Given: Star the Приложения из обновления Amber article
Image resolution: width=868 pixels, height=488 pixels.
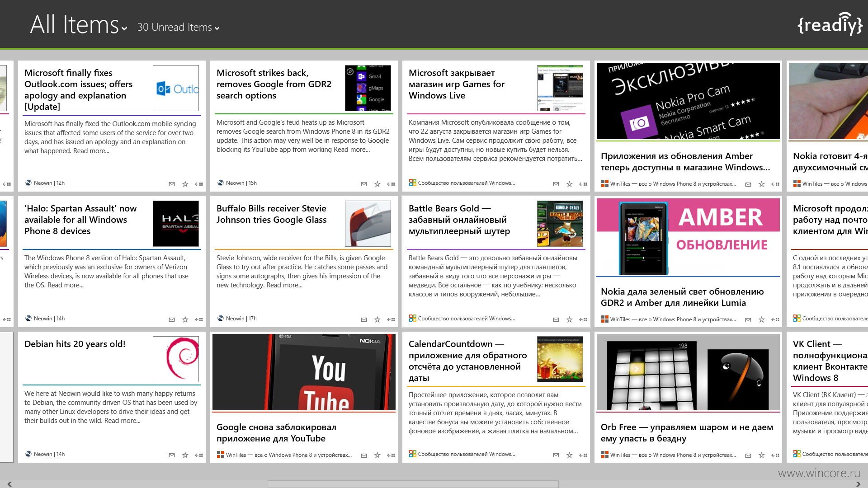Looking at the screenshot, I should click(x=761, y=184).
